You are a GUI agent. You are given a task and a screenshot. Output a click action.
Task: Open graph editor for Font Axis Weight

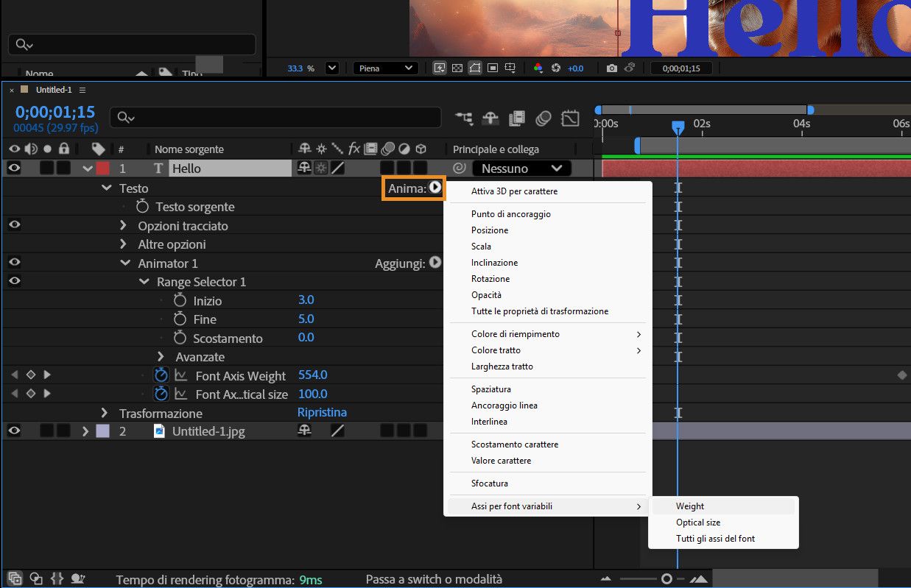(180, 375)
